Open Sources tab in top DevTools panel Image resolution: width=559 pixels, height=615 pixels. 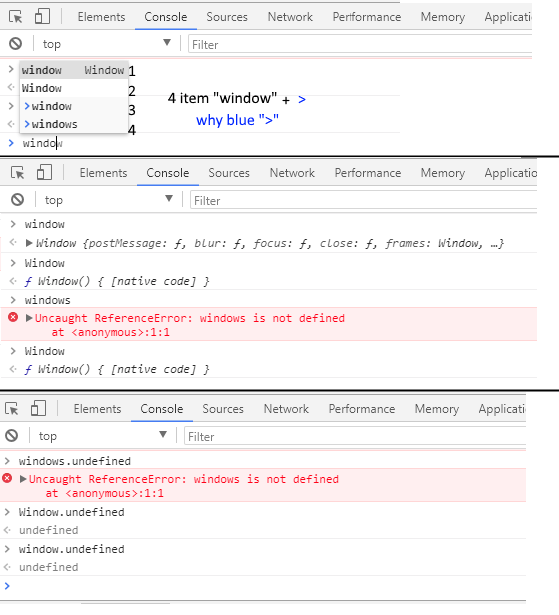(x=227, y=17)
